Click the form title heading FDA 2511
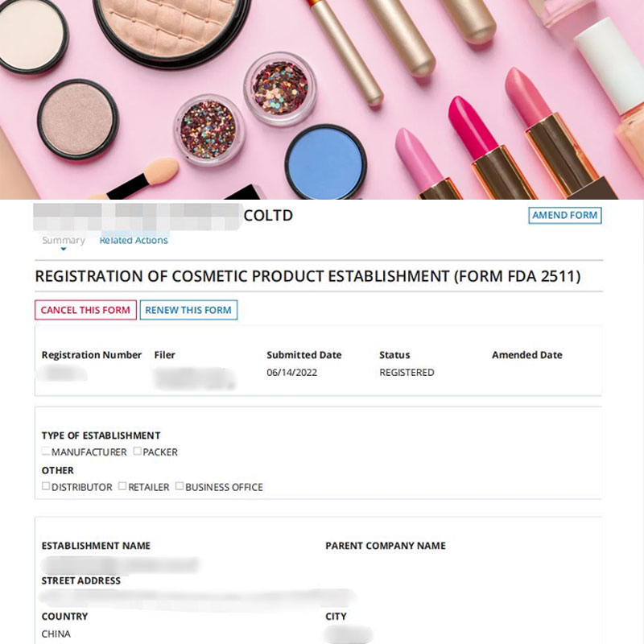644x644 pixels. click(308, 276)
